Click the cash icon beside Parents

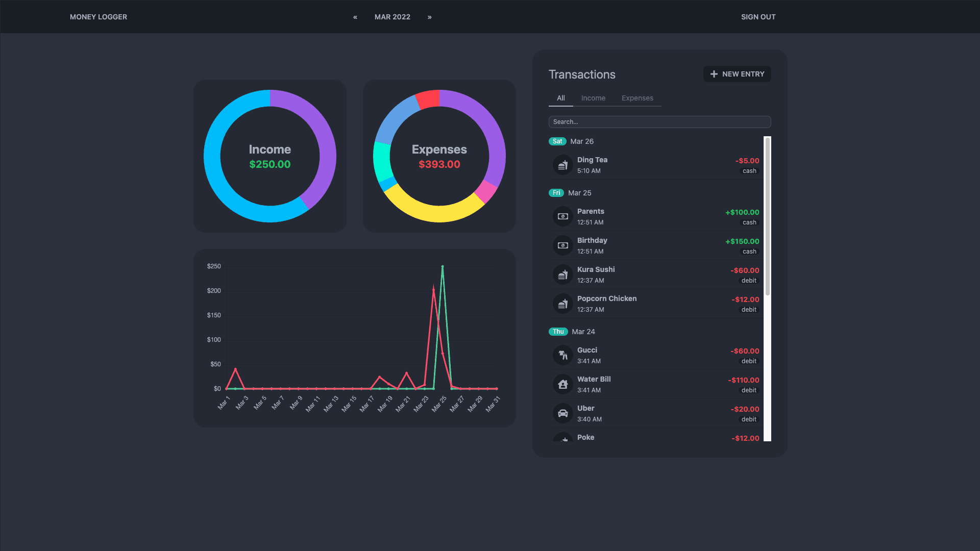(562, 216)
